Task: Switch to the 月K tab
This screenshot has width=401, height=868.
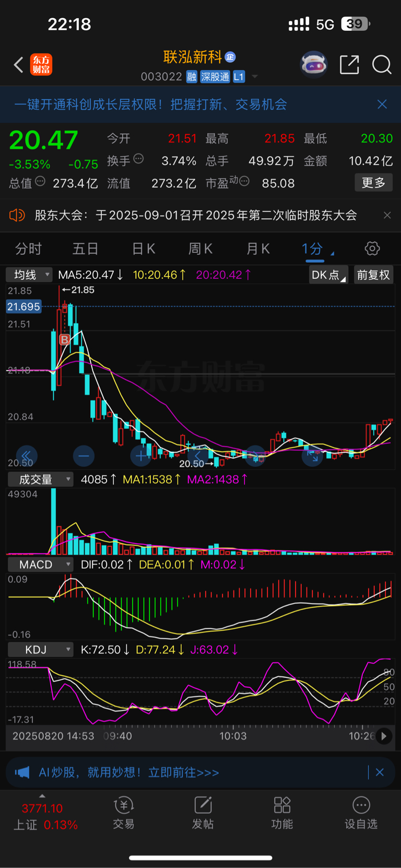Action: (x=258, y=249)
